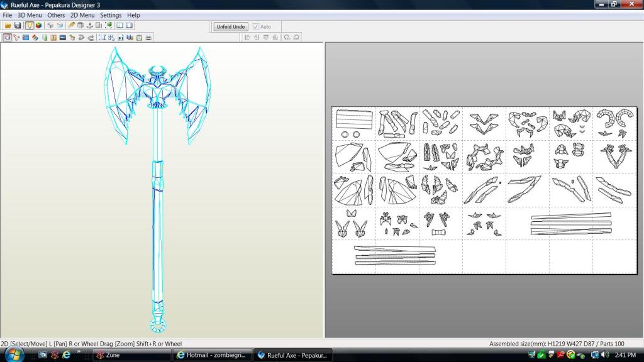
Task: Switch to Zune taskbar window
Action: pyautogui.click(x=131, y=355)
